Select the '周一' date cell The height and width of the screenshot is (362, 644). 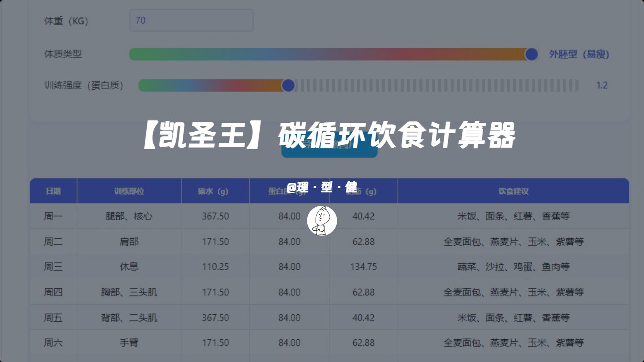pyautogui.click(x=53, y=216)
